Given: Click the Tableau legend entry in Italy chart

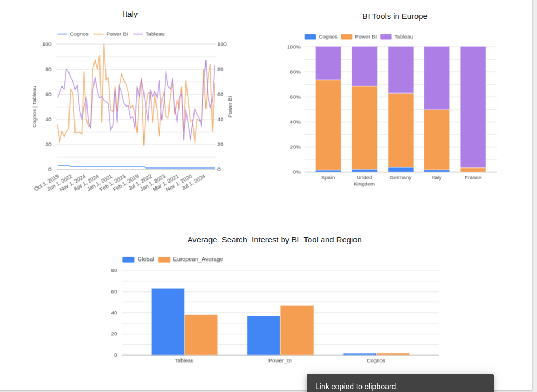Looking at the screenshot, I should 148,34.
